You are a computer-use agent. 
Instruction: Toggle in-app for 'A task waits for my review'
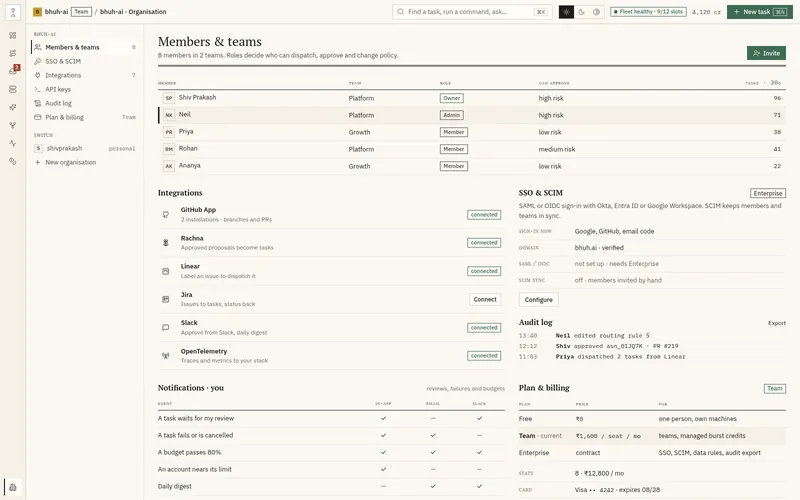point(384,418)
